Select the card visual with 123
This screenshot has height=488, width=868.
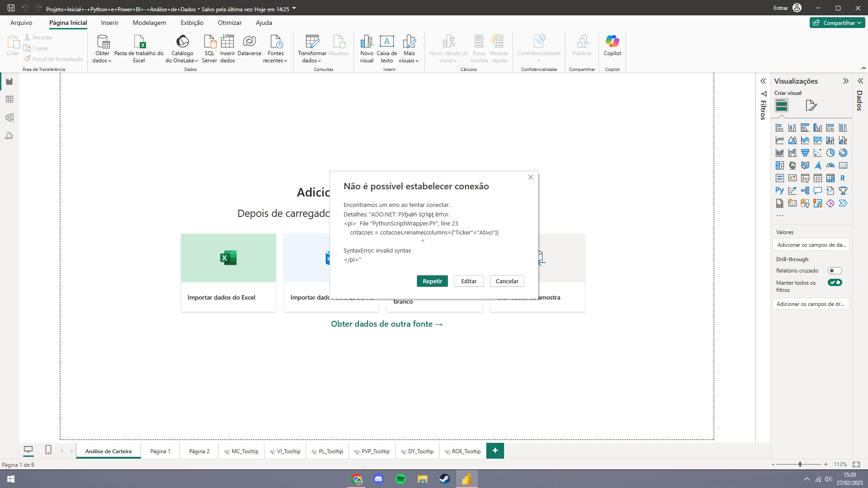tap(843, 165)
